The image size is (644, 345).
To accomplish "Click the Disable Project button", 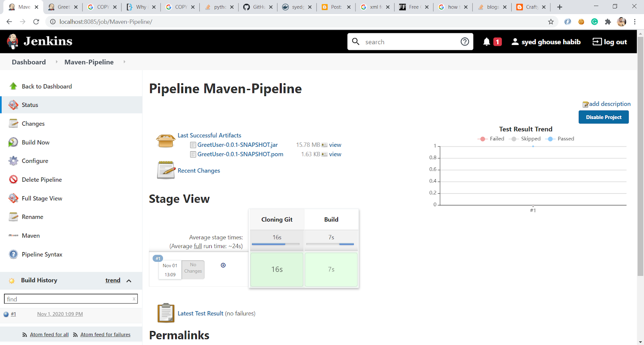I will click(x=603, y=117).
